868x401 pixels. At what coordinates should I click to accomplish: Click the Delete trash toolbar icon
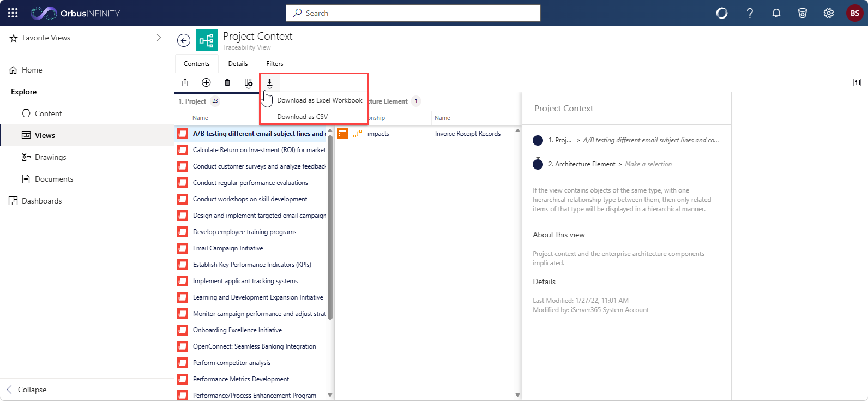pyautogui.click(x=227, y=82)
